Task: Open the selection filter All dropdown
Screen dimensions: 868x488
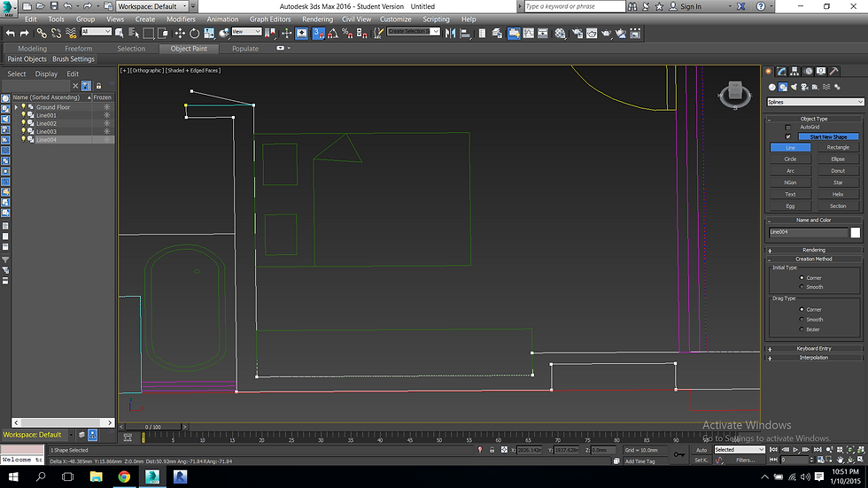Action: pos(97,32)
